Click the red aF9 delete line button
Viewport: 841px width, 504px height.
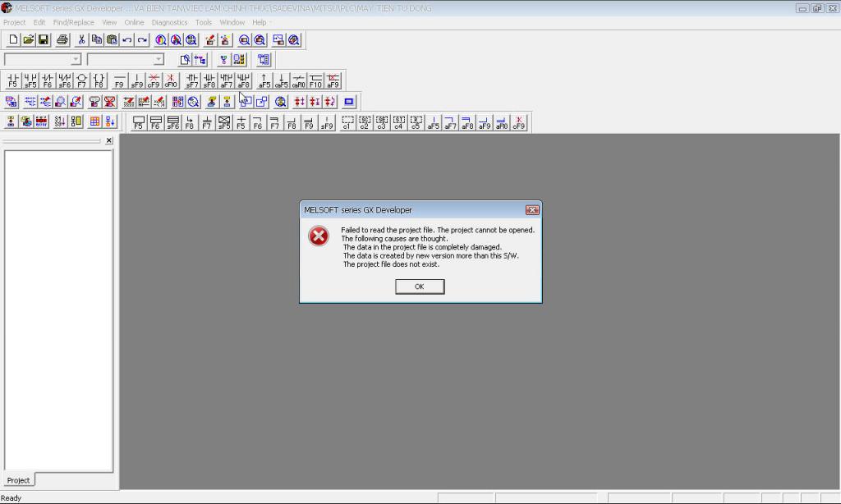333,80
